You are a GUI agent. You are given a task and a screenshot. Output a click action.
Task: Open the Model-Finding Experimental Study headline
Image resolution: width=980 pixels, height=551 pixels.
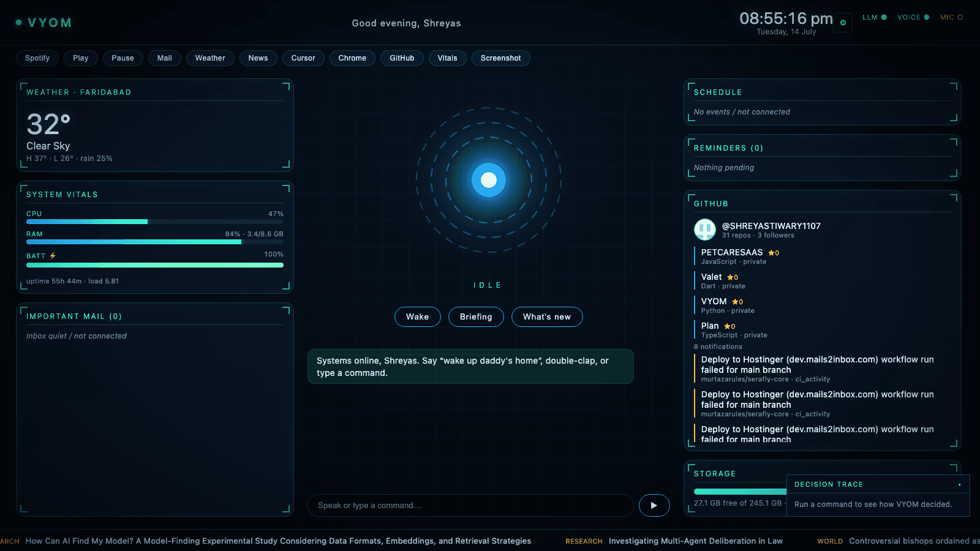[x=278, y=541]
